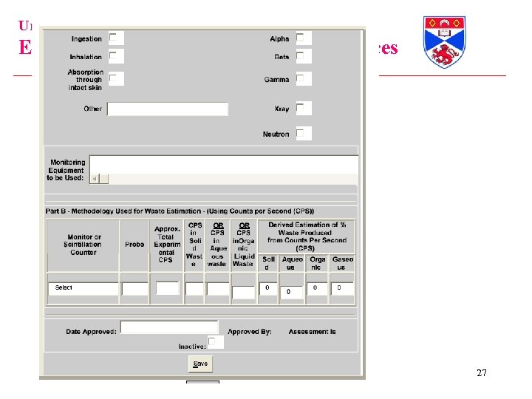This screenshot has width=532, height=399.
Task: Click the Derived Estimation of % Waste header
Action: click(307, 236)
